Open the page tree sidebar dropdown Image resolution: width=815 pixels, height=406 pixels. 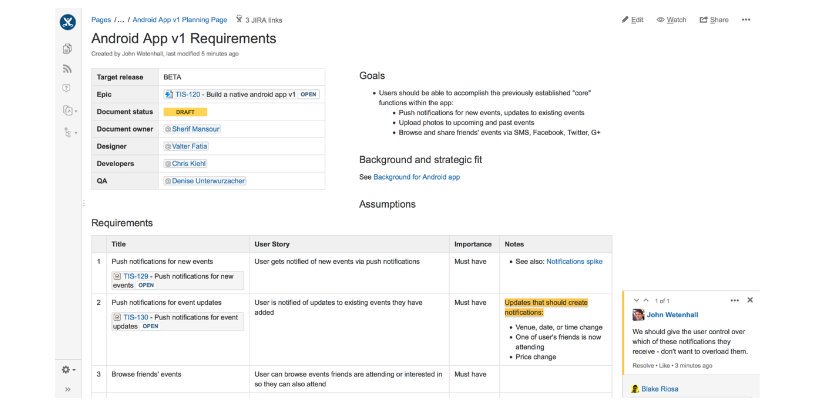68,131
